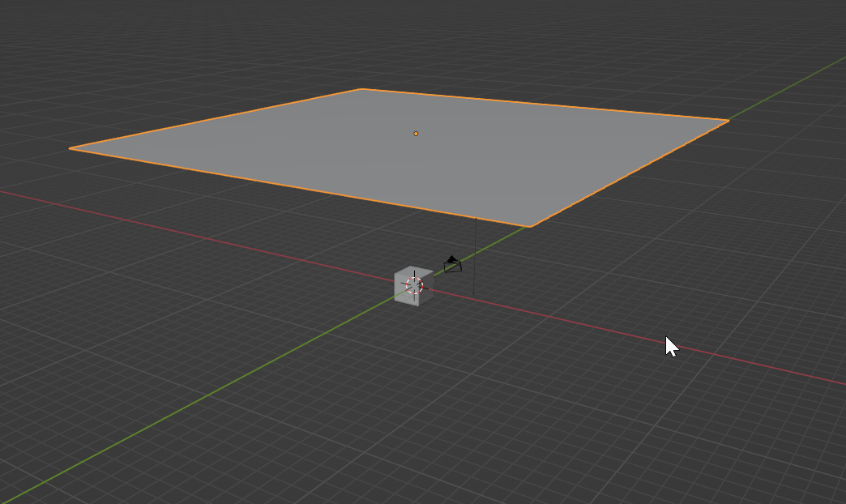Select the camera object near the cube
846x504 pixels.
(x=453, y=264)
